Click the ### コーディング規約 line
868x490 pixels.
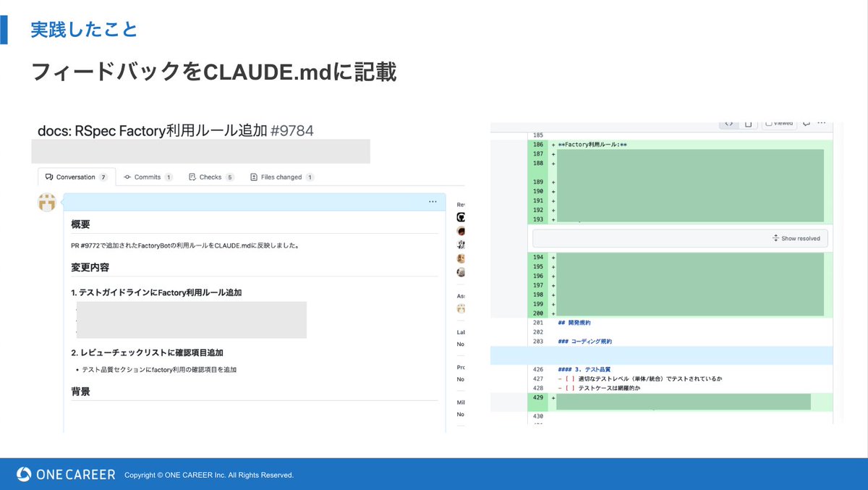coord(585,341)
